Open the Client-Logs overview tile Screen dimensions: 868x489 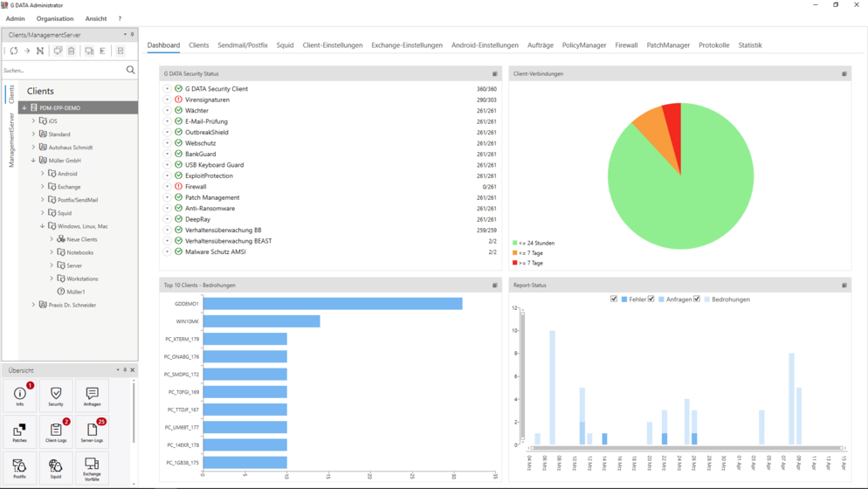[56, 431]
